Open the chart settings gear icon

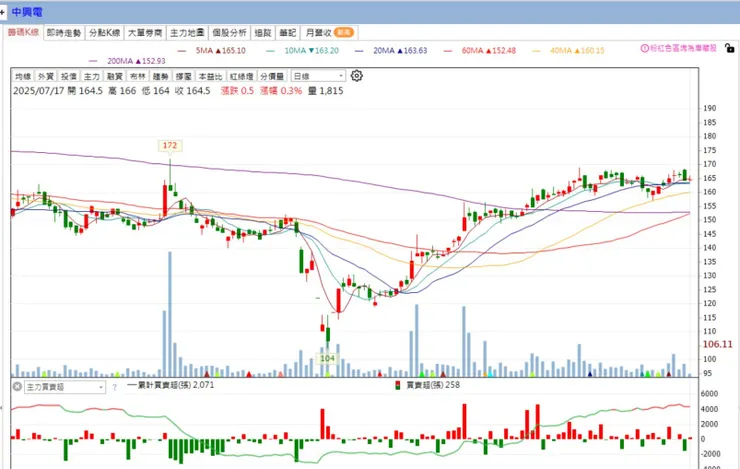point(357,75)
